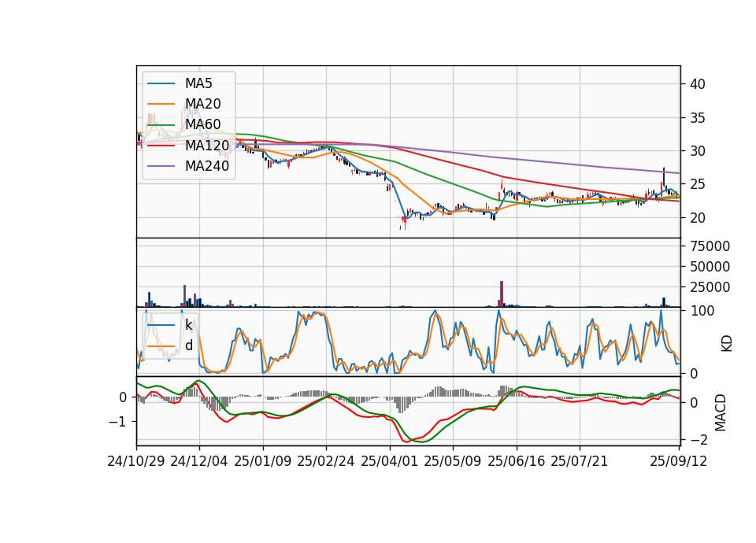Click the volume axis value 50000
The height and width of the screenshot is (543, 756).
tap(710, 267)
